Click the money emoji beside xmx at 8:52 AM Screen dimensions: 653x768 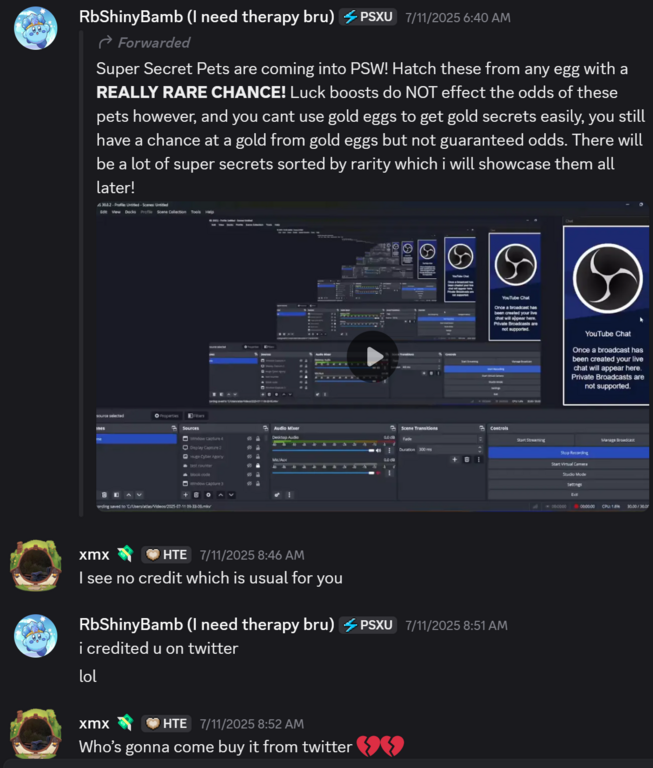pyautogui.click(x=124, y=723)
